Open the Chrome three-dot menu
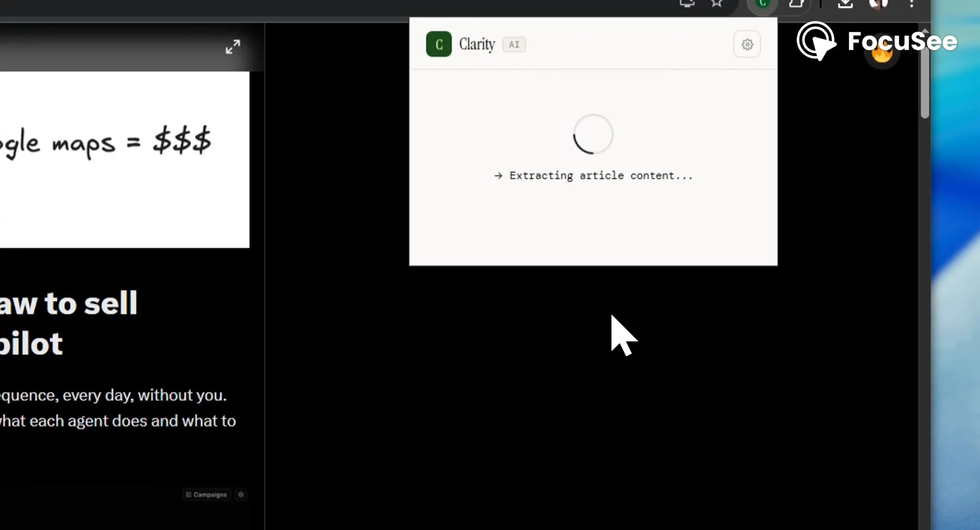This screenshot has width=980, height=530. coord(912,4)
